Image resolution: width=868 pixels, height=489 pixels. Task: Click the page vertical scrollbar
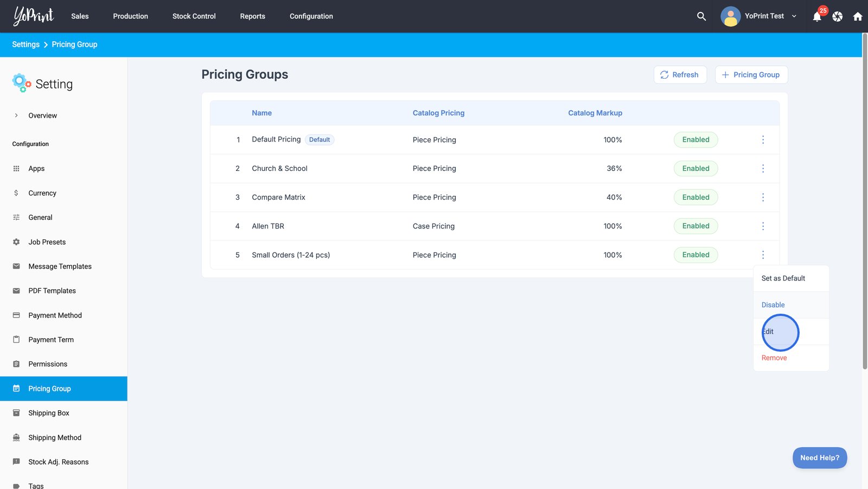865,201
